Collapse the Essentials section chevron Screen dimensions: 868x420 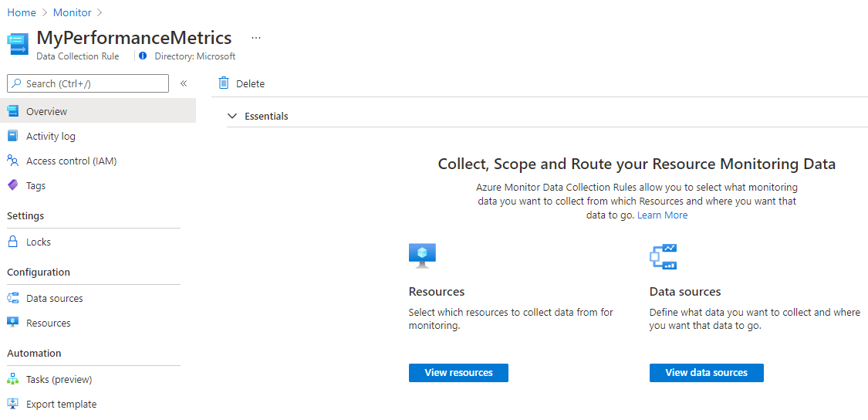[x=232, y=117]
